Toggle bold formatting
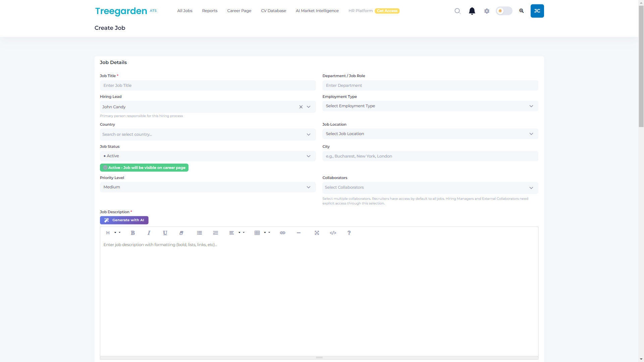 click(x=133, y=233)
